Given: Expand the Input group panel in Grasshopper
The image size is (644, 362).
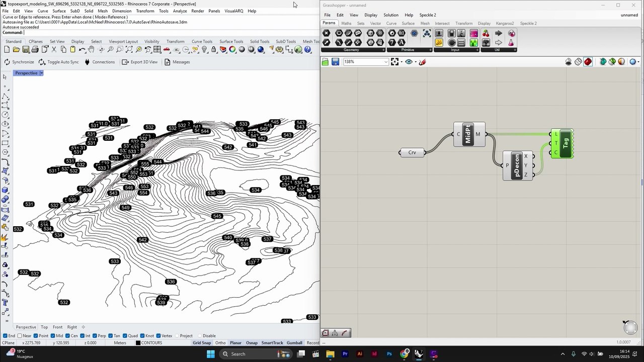Looking at the screenshot, I should (477, 50).
